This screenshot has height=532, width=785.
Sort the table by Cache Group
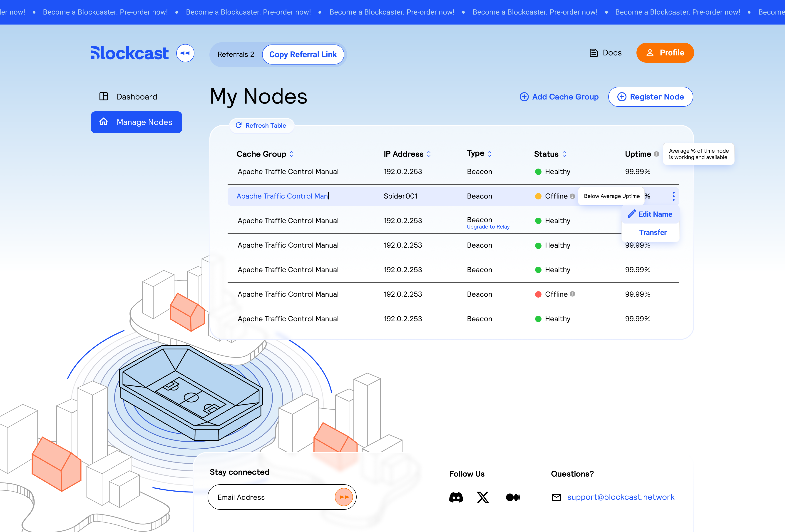click(292, 154)
